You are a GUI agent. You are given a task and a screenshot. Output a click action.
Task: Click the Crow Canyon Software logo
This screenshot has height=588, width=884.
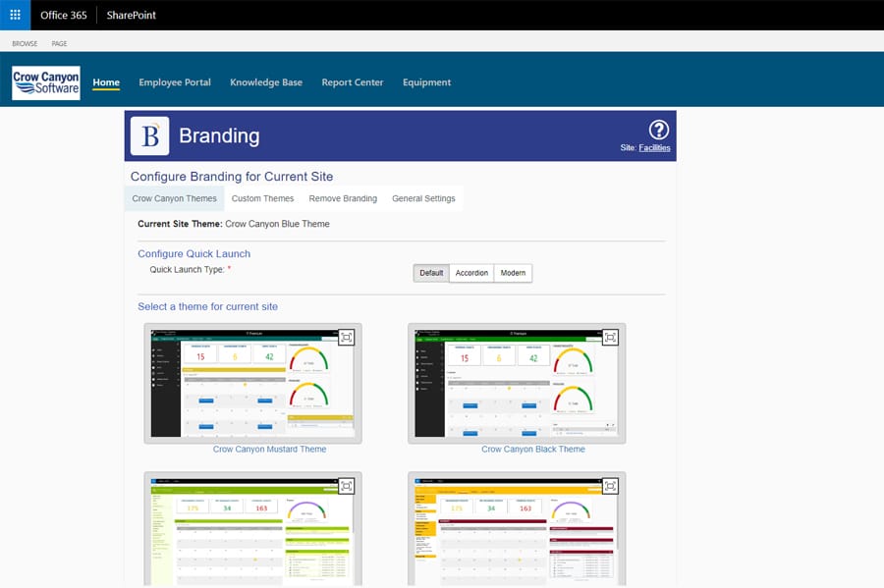(45, 82)
